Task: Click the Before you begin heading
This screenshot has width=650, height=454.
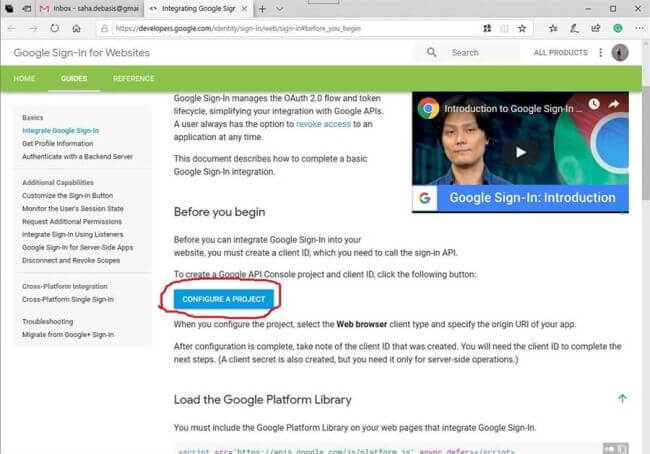Action: [x=219, y=212]
